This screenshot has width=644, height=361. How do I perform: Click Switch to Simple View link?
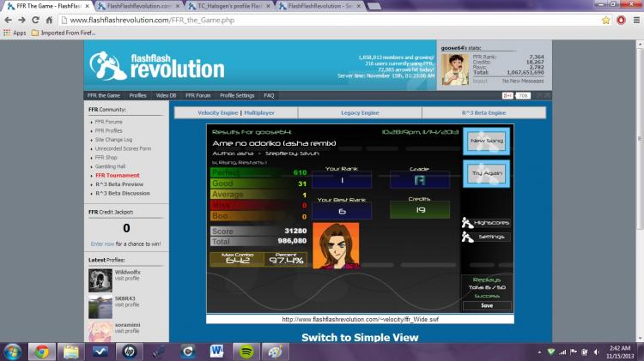click(360, 338)
